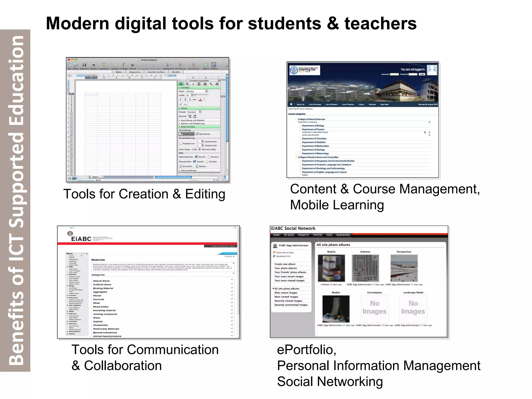The height and width of the screenshot is (399, 532).
Task: Check Überschriften Drucken checkbox
Action: coord(207,162)
